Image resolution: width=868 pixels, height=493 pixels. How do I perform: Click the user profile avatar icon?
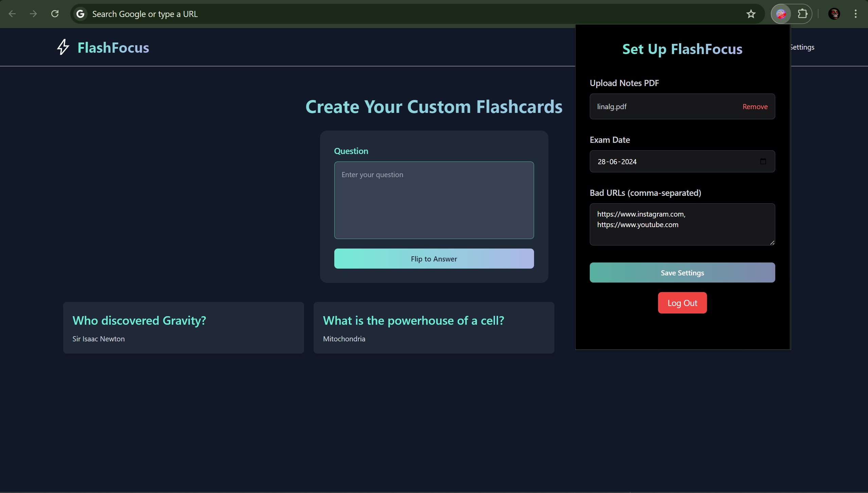pos(834,14)
